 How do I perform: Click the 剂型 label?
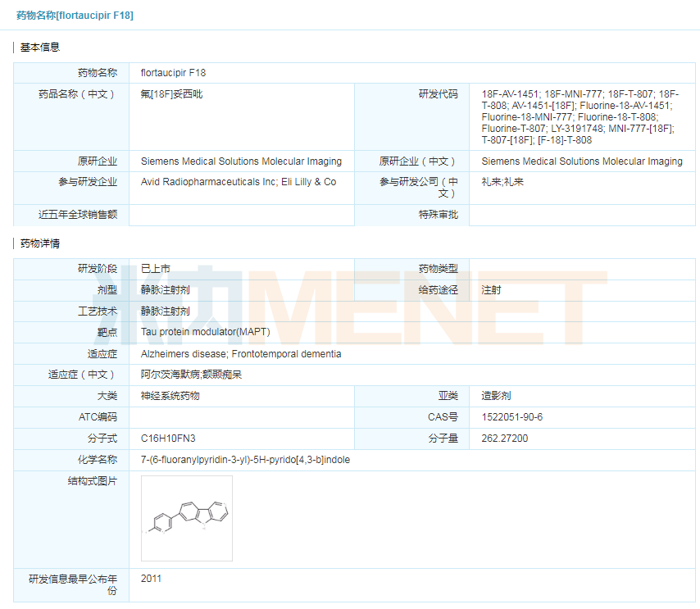pos(107,290)
